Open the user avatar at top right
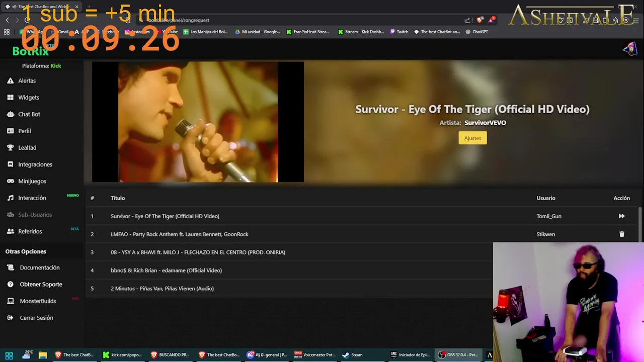The width and height of the screenshot is (644, 362). pyautogui.click(x=630, y=49)
